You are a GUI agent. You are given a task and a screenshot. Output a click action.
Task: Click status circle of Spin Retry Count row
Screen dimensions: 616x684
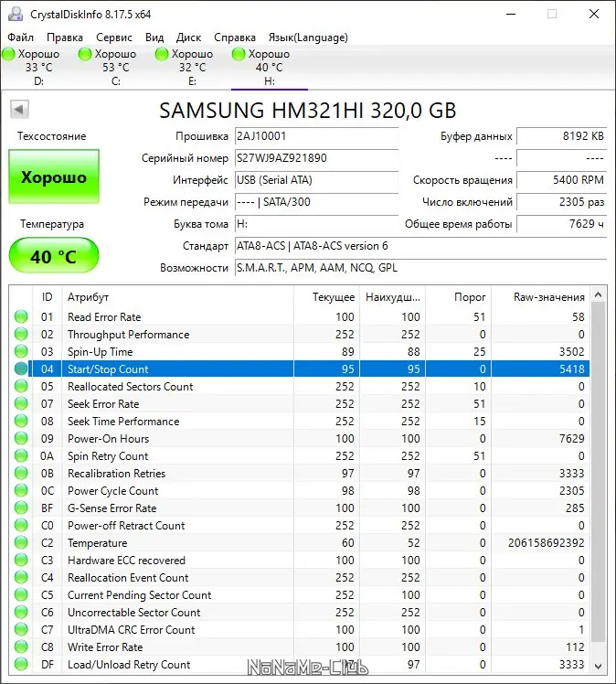pyautogui.click(x=21, y=456)
